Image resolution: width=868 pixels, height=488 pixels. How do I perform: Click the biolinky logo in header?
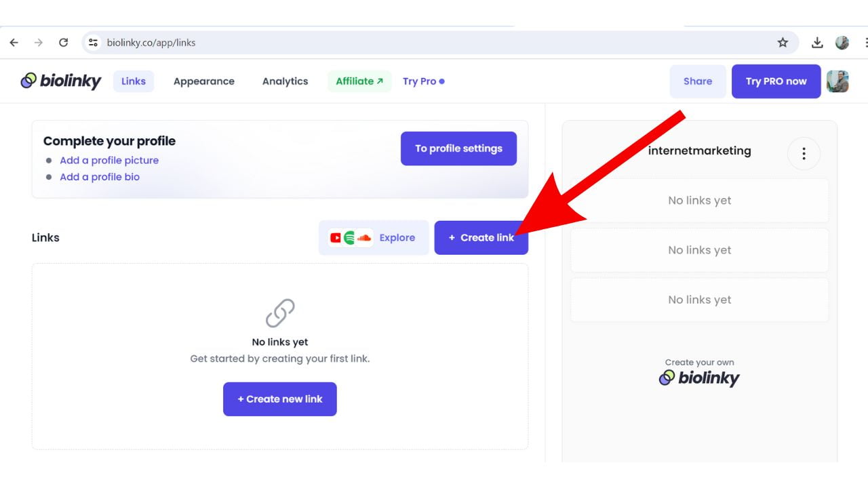point(61,81)
